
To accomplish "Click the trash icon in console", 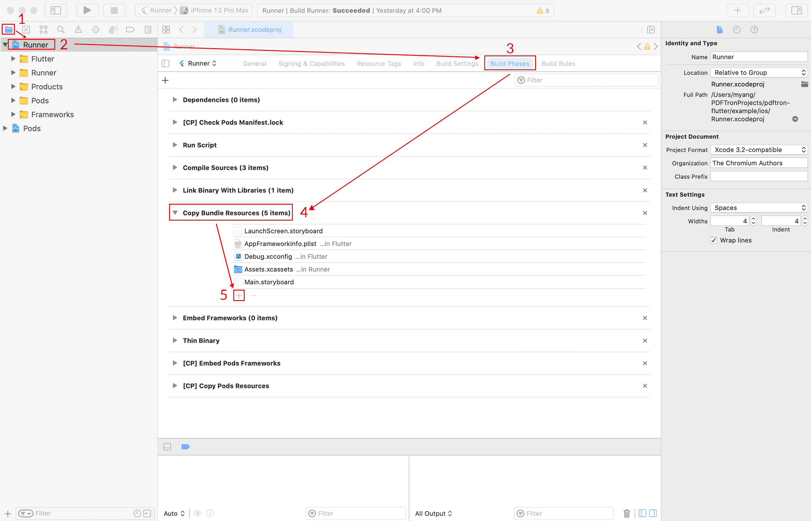I will coord(626,513).
